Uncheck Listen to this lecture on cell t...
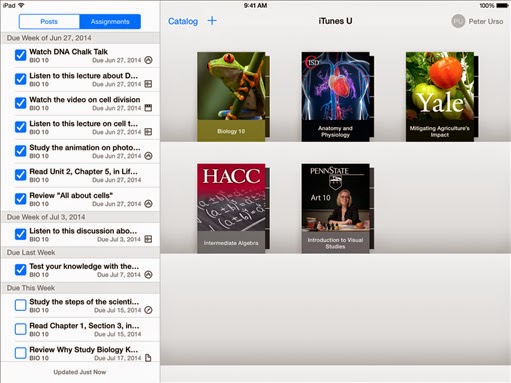This screenshot has height=383, width=511. click(x=20, y=127)
